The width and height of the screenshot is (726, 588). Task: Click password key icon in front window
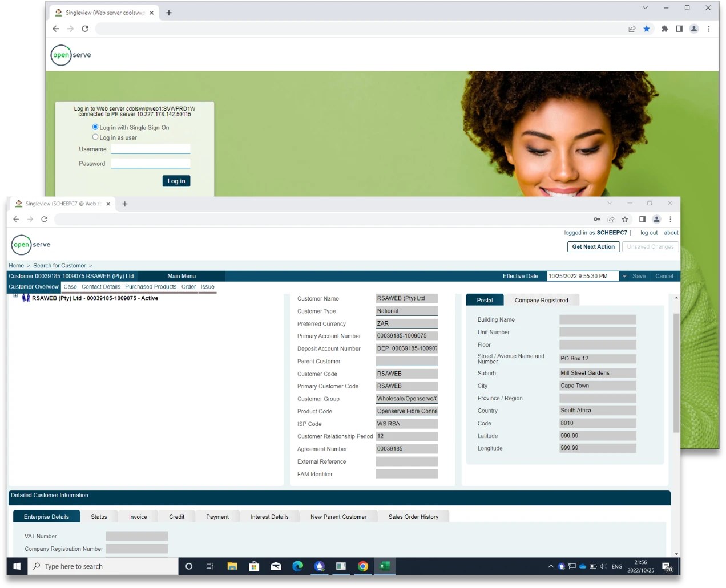pos(596,219)
